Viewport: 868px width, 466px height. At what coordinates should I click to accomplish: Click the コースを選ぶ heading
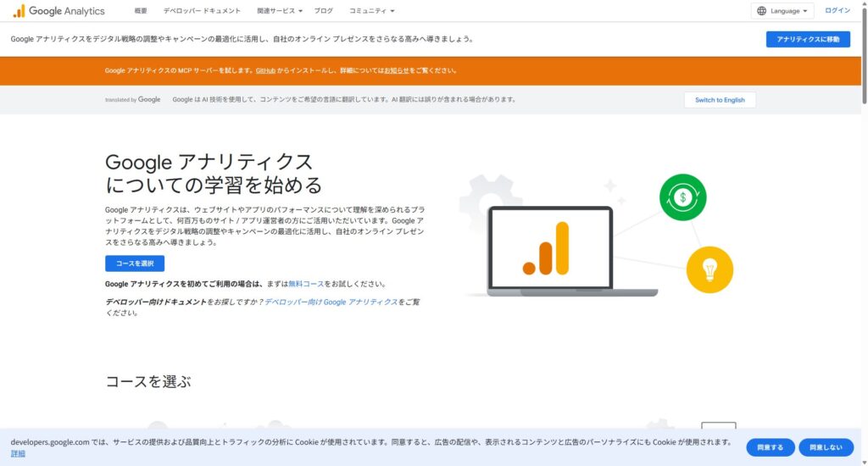(x=148, y=381)
